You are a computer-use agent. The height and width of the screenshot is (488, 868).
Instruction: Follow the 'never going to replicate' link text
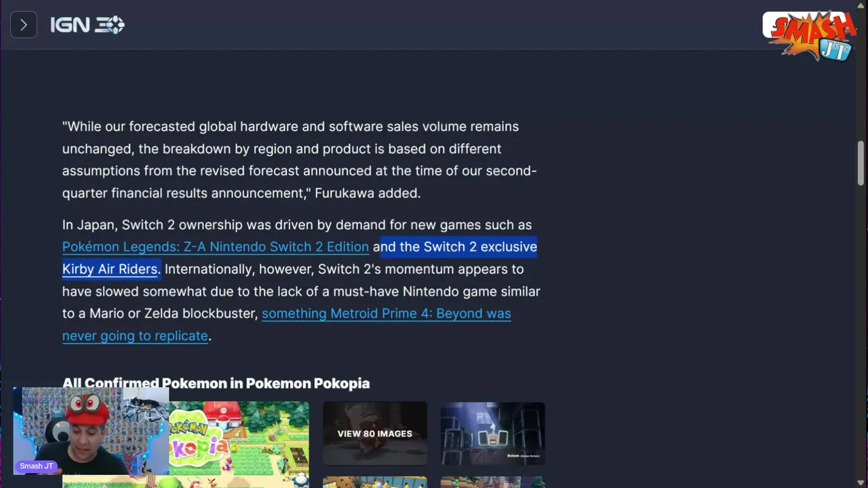[135, 336]
